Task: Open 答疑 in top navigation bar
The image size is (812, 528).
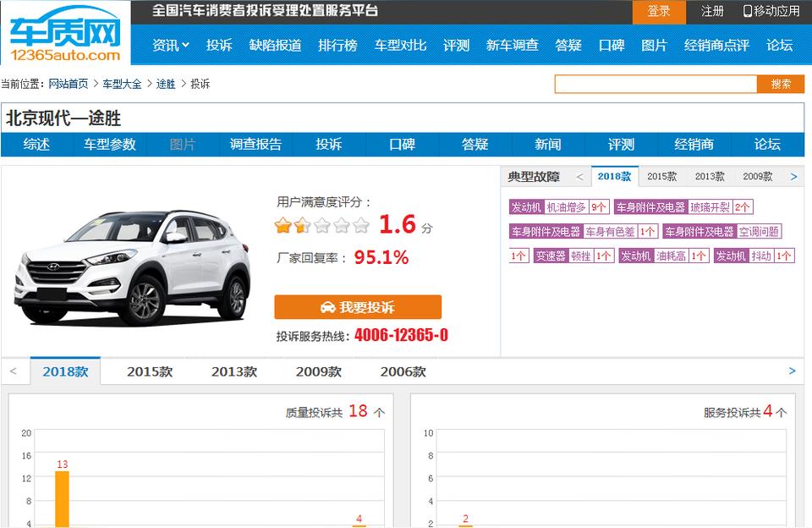Action: (568, 45)
